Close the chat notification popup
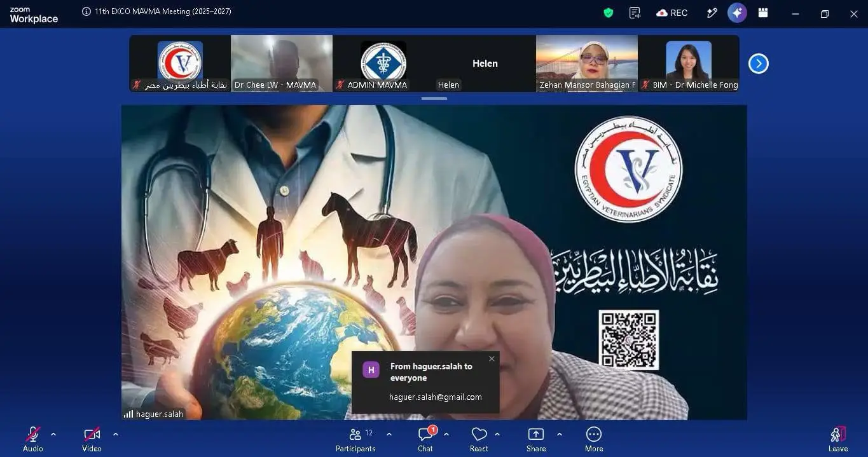This screenshot has width=868, height=457. tap(492, 358)
